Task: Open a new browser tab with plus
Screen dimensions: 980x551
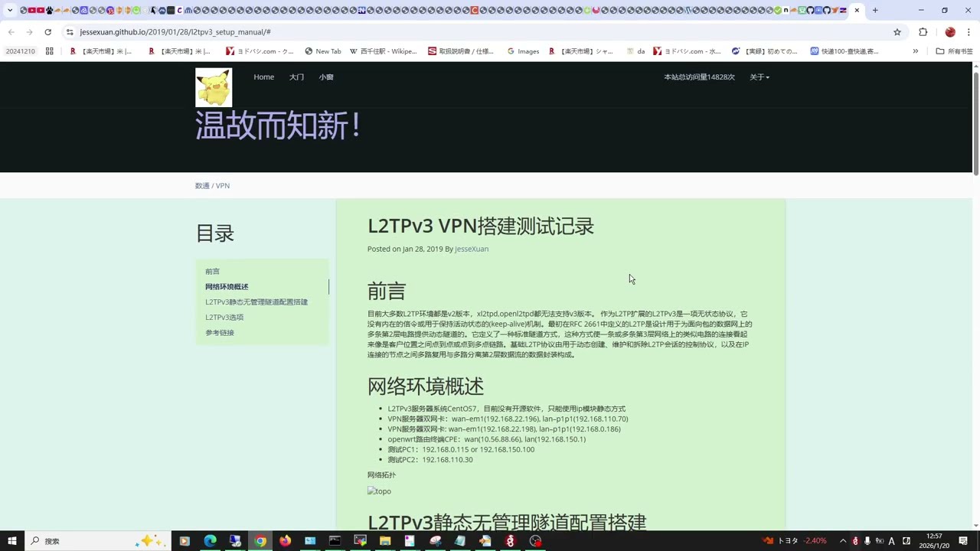Action: pos(875,10)
